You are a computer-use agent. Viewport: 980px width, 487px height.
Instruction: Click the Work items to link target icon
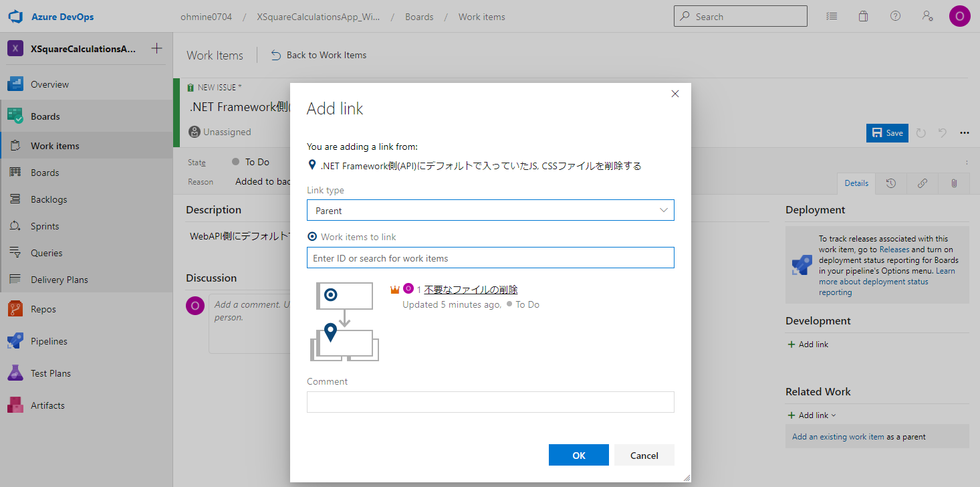coord(312,237)
